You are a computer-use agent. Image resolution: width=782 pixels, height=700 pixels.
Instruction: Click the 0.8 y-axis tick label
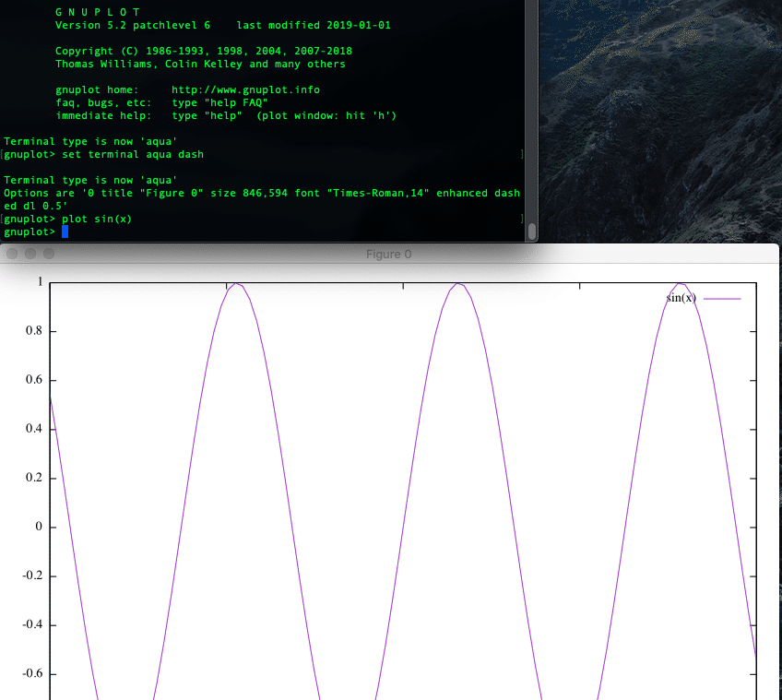coord(34,331)
